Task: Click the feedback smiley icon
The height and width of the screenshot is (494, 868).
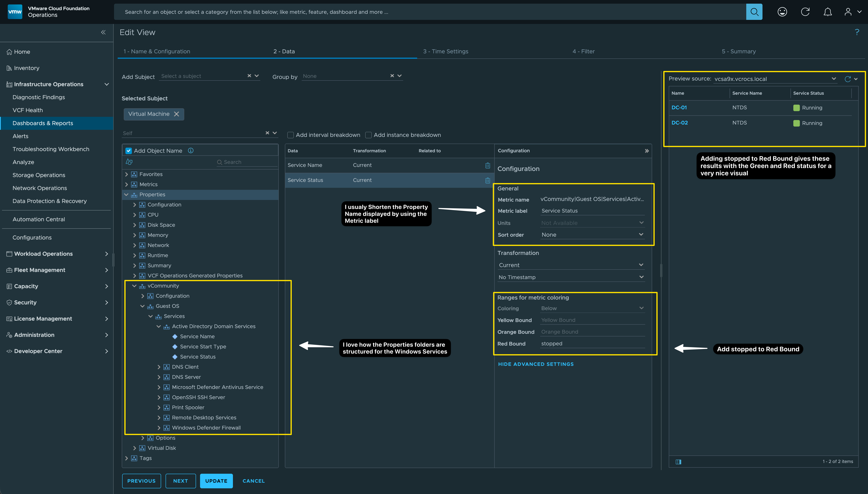Action: (x=782, y=12)
